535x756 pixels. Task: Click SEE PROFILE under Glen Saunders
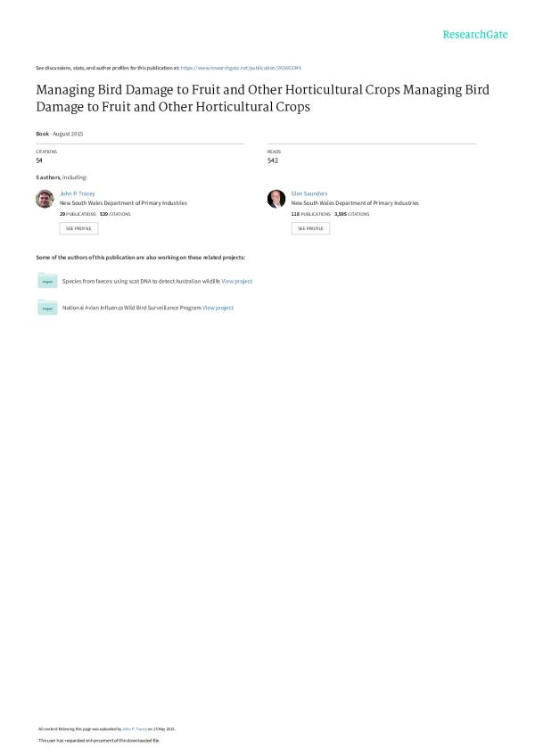click(310, 228)
